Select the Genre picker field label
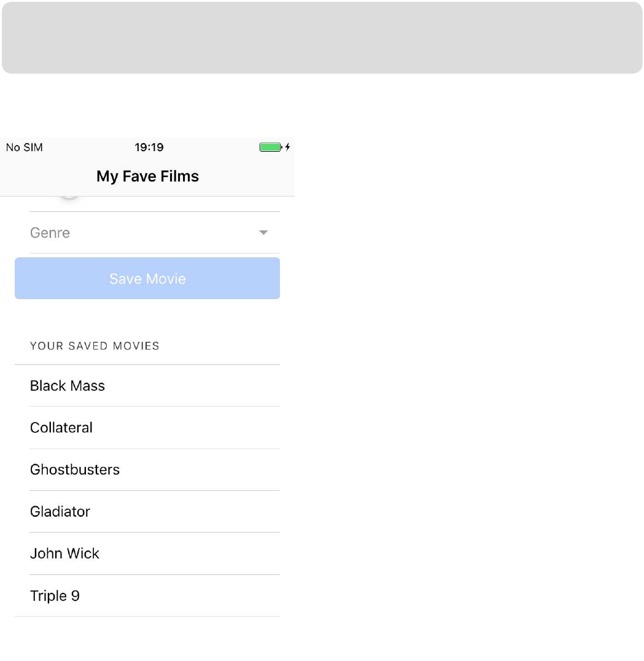644x661 pixels. [50, 233]
